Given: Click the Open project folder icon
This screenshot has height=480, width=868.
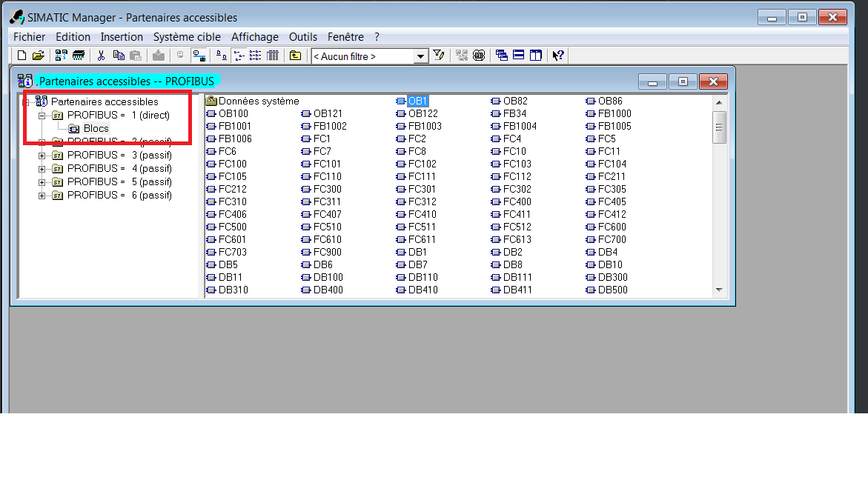Looking at the screenshot, I should coord(39,56).
